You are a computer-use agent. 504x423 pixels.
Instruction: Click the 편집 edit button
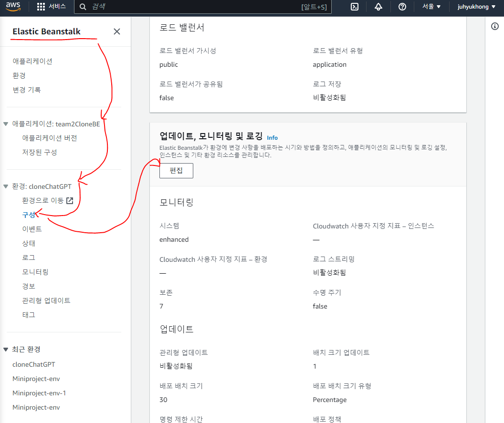pos(176,171)
